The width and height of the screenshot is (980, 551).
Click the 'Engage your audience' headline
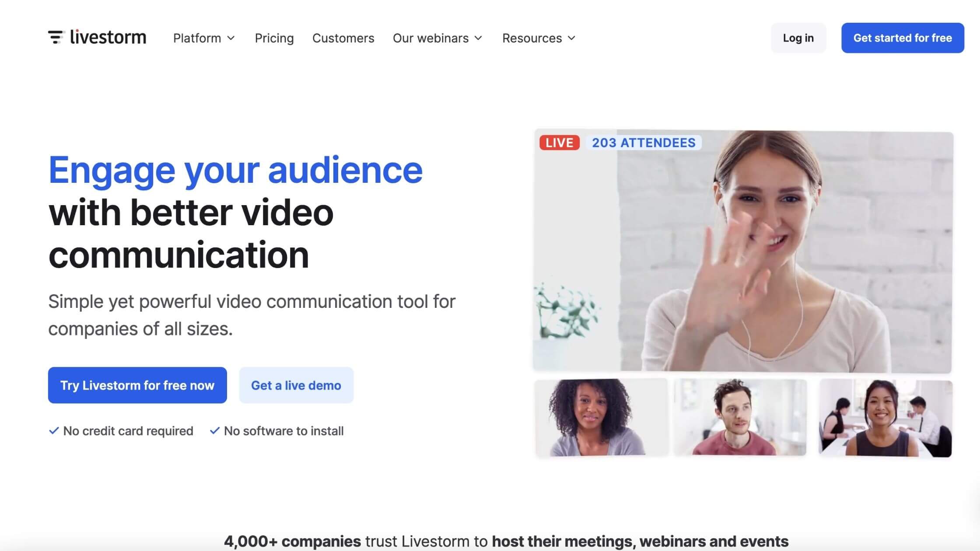coord(235,170)
